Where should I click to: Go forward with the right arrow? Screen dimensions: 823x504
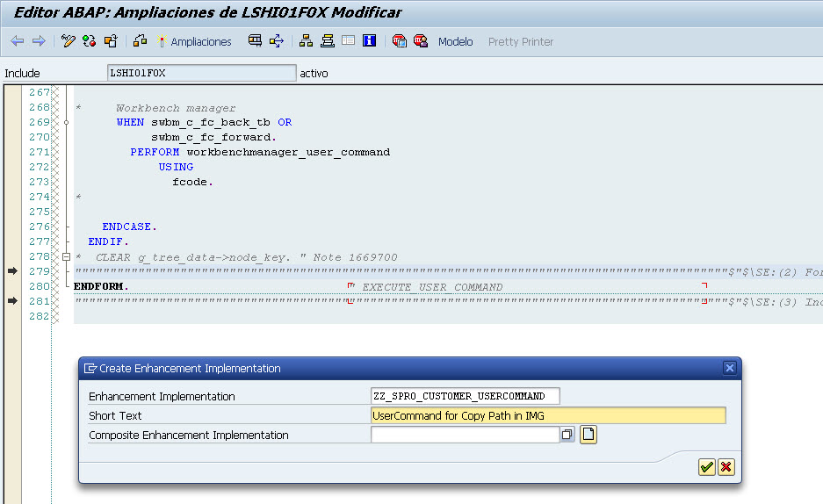tap(39, 41)
